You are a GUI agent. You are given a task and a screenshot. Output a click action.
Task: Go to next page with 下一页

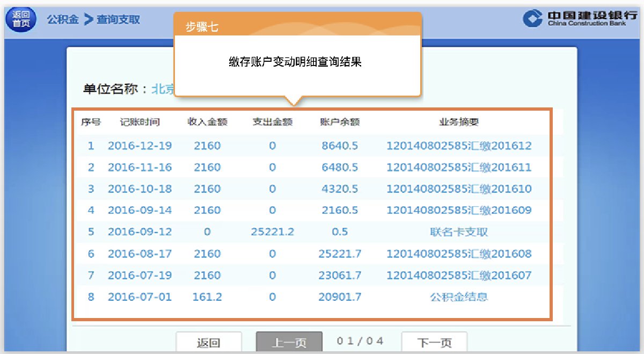[x=434, y=343]
